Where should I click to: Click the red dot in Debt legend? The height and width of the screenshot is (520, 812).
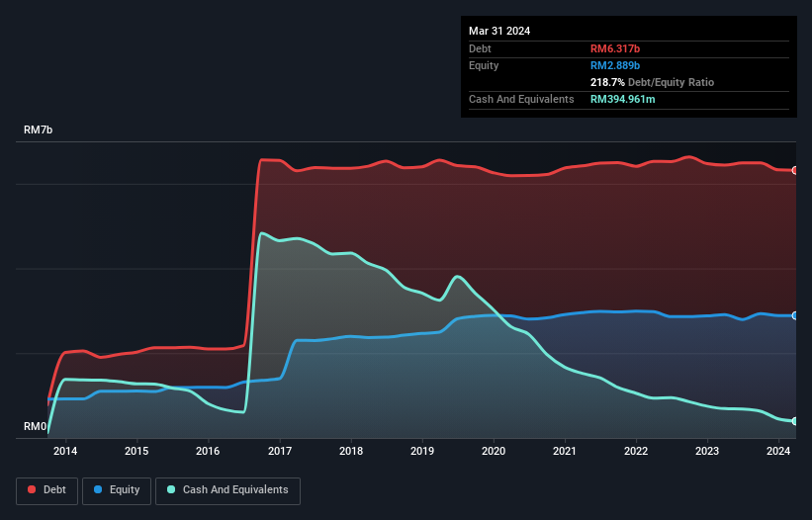[32, 489]
